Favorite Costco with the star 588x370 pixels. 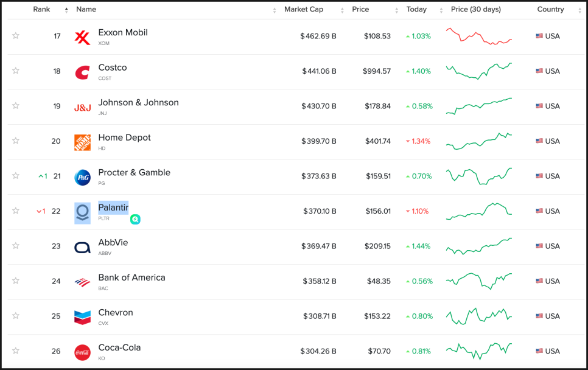point(16,71)
